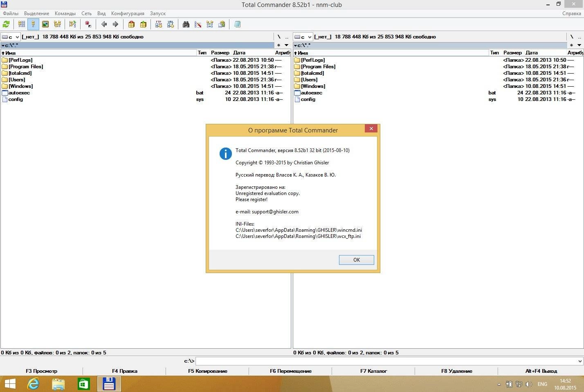The image size is (584, 392).
Task: Open Synchronize directories toolbar icon
Action: (210, 25)
